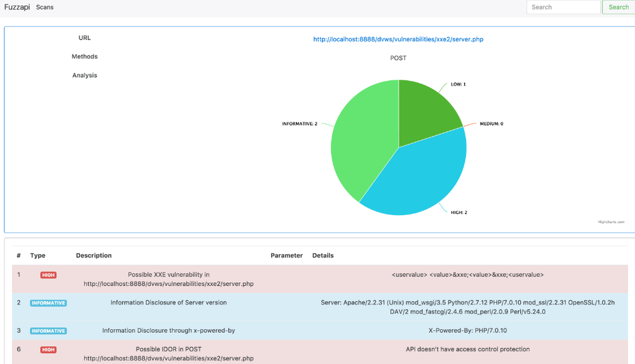Click the 'HIGH: 2' chart label
The width and height of the screenshot is (635, 364).
[459, 212]
